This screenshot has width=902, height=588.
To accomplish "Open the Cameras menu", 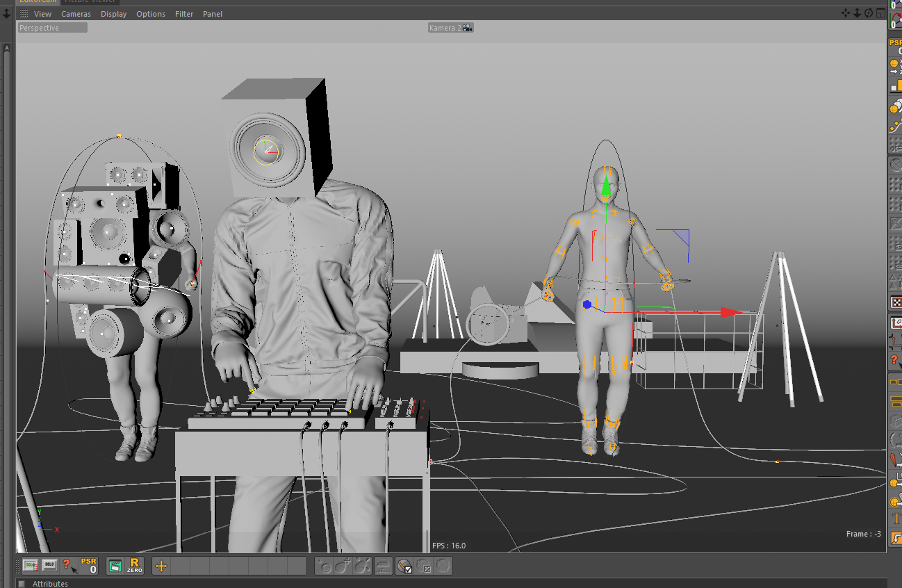I will [76, 14].
